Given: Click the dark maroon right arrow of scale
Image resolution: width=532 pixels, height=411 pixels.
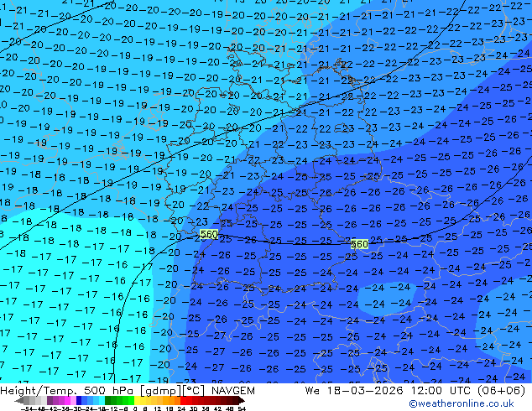Looking at the screenshot, I should coord(242,401).
